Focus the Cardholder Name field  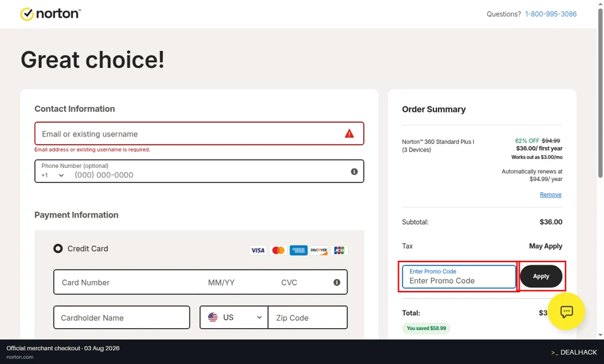[x=121, y=317]
